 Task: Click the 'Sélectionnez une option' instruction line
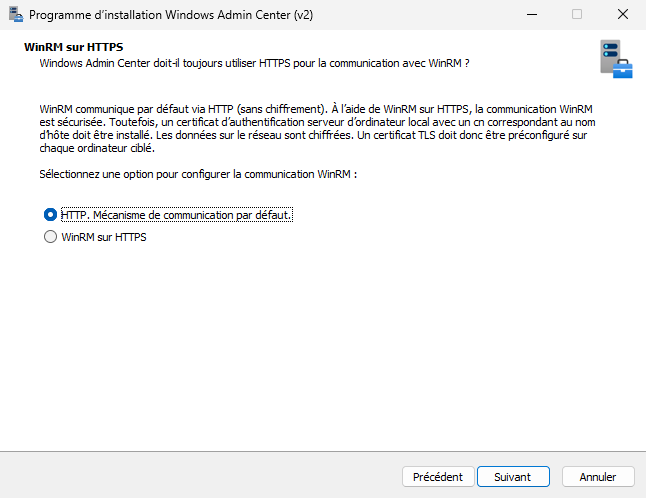[x=198, y=174]
